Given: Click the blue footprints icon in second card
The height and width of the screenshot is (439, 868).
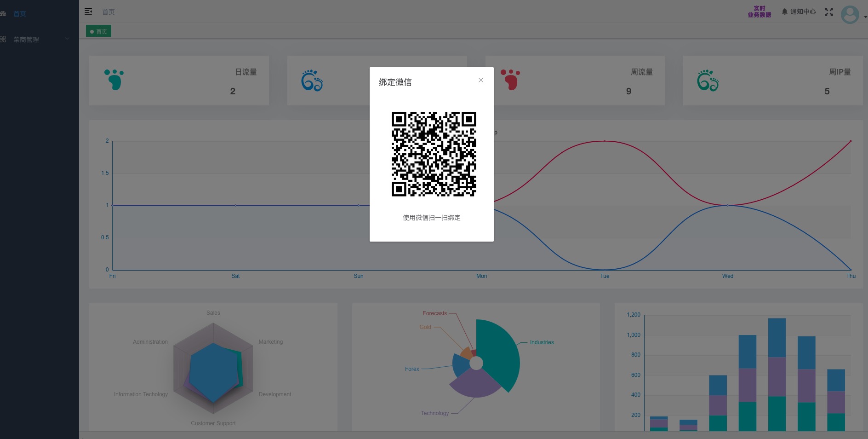Looking at the screenshot, I should (x=312, y=81).
